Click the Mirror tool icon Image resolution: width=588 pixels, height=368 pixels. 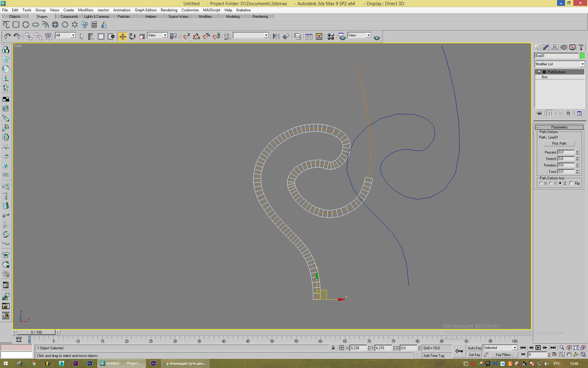click(x=276, y=36)
